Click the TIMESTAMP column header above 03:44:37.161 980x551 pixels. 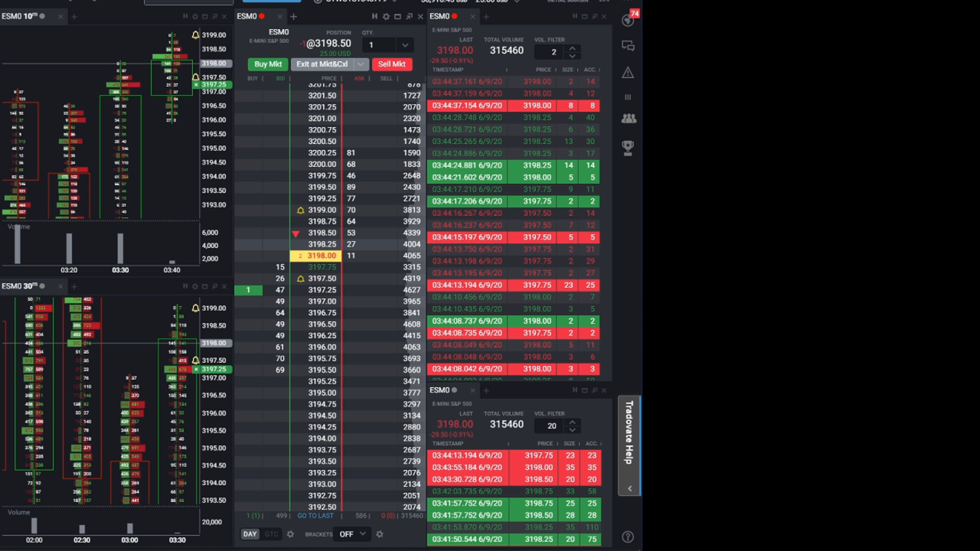[x=448, y=70]
